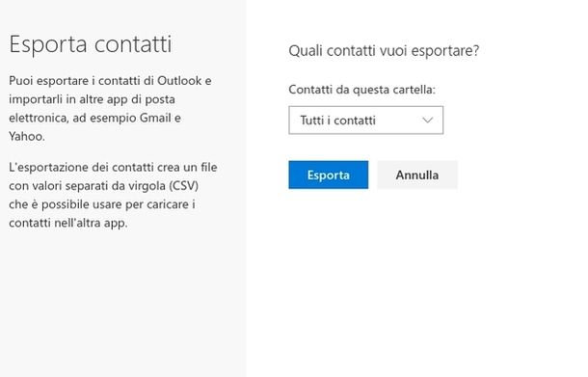Open the Tutti i contatti combo box
The height and width of the screenshot is (377, 588).
click(x=365, y=120)
